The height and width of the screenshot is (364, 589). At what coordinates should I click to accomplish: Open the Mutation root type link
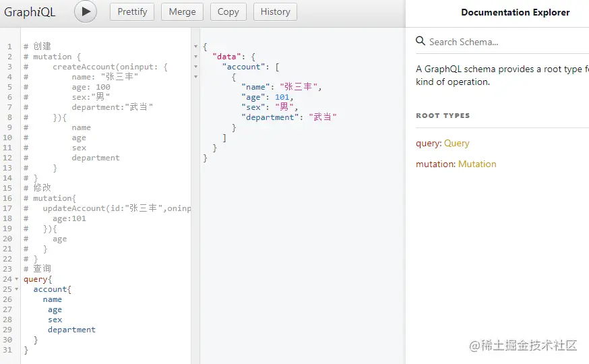477,164
